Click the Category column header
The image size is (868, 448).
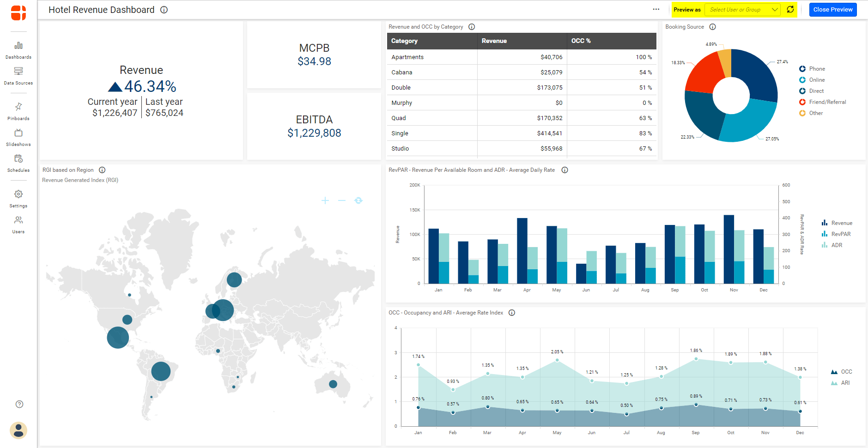(404, 41)
